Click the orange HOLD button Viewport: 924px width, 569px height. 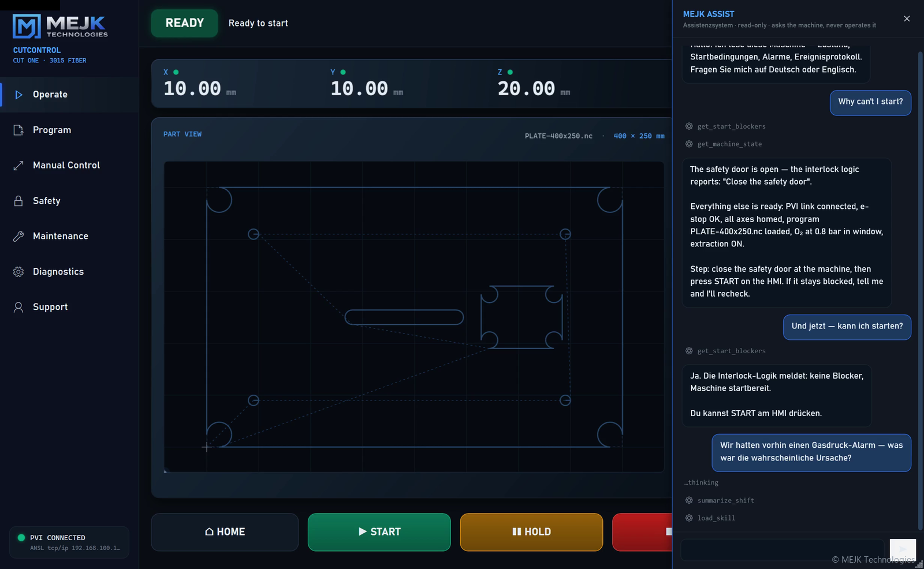tap(531, 532)
